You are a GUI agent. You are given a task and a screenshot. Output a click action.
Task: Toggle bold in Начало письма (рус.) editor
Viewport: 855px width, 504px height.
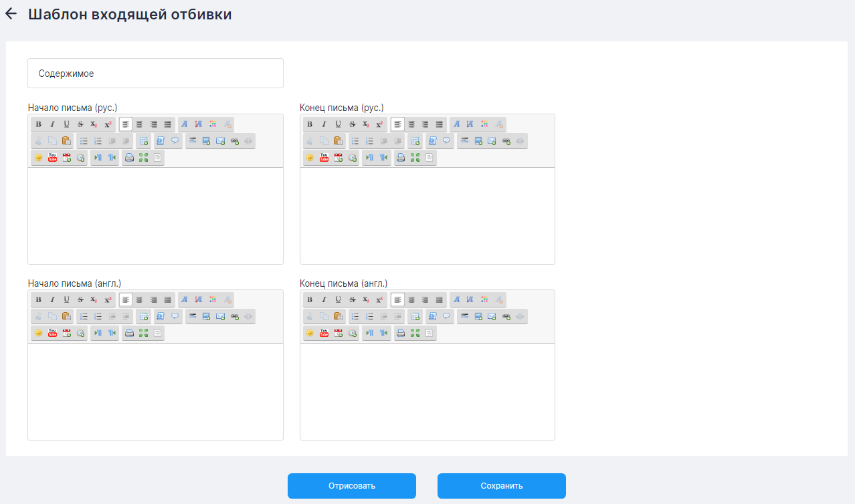pos(38,124)
